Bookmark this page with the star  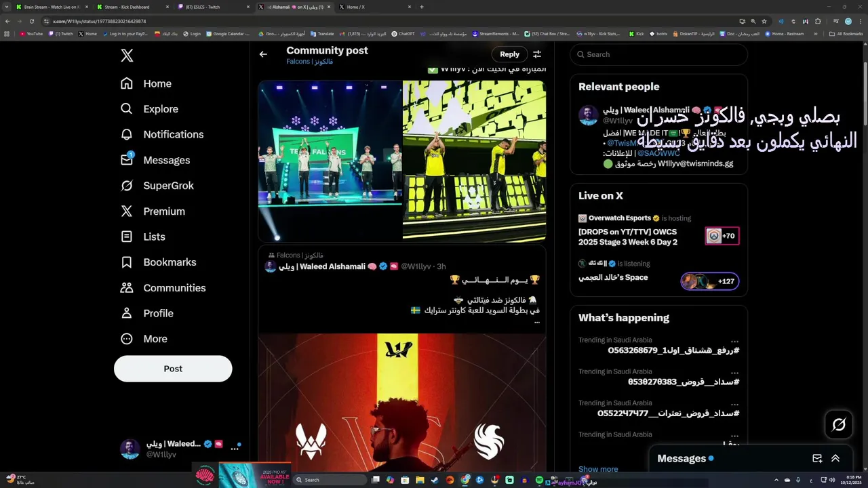764,21
